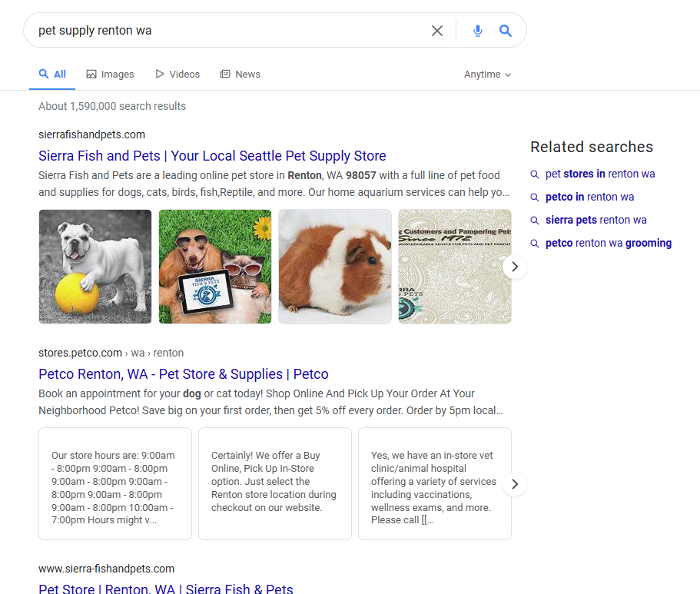Click into the search text field
Viewport: 700px width, 594px height.
coord(231,31)
